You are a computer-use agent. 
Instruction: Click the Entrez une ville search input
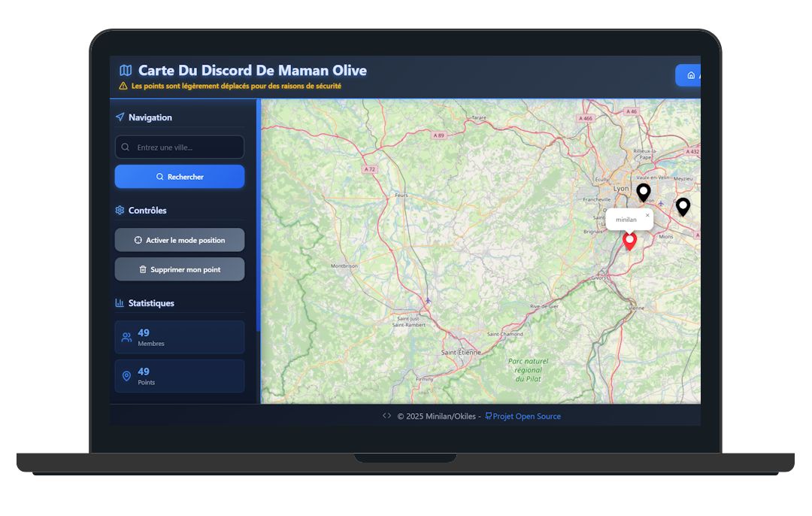[x=179, y=147]
